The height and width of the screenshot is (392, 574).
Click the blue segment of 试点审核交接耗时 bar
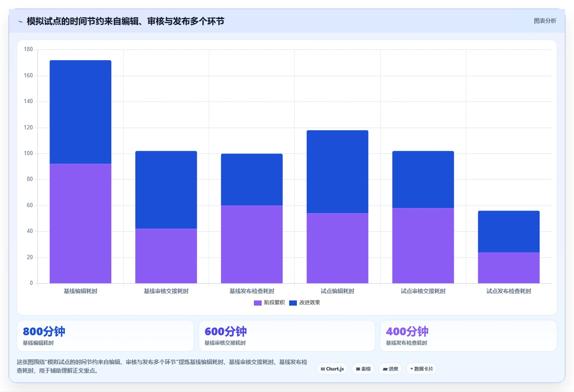coord(423,180)
